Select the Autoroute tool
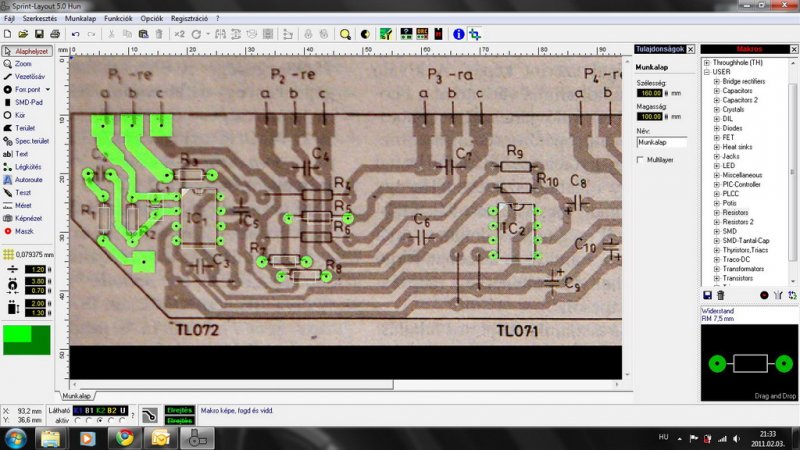Image resolution: width=800 pixels, height=450 pixels. tap(23, 180)
